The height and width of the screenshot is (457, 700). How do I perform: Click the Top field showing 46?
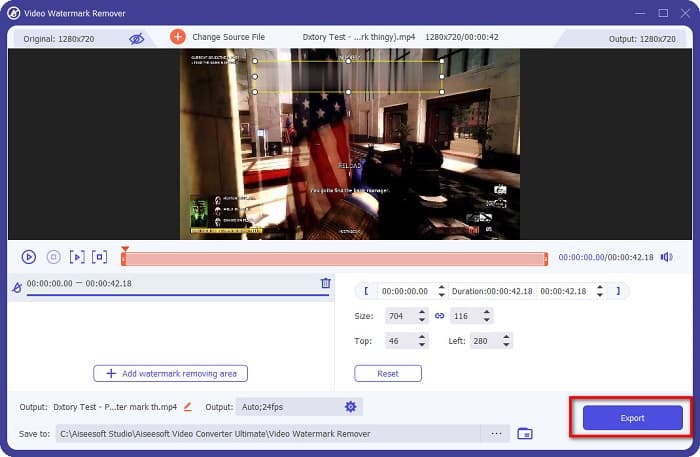(x=400, y=341)
